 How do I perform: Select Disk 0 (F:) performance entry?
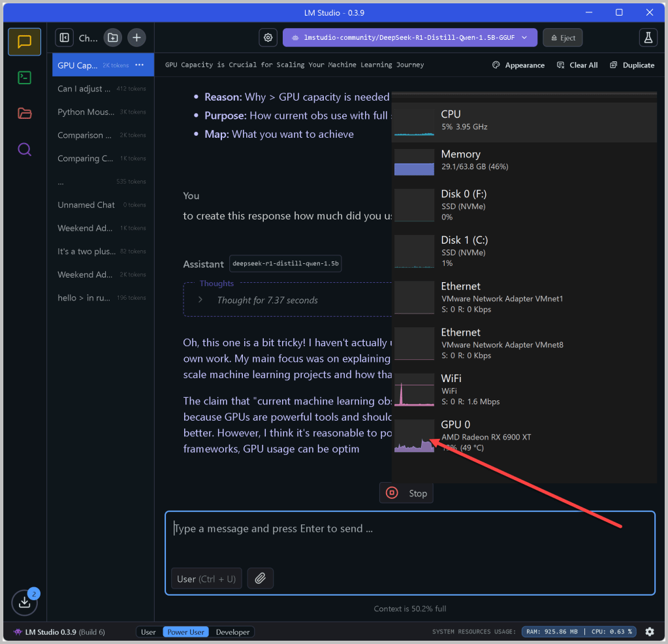click(x=524, y=205)
